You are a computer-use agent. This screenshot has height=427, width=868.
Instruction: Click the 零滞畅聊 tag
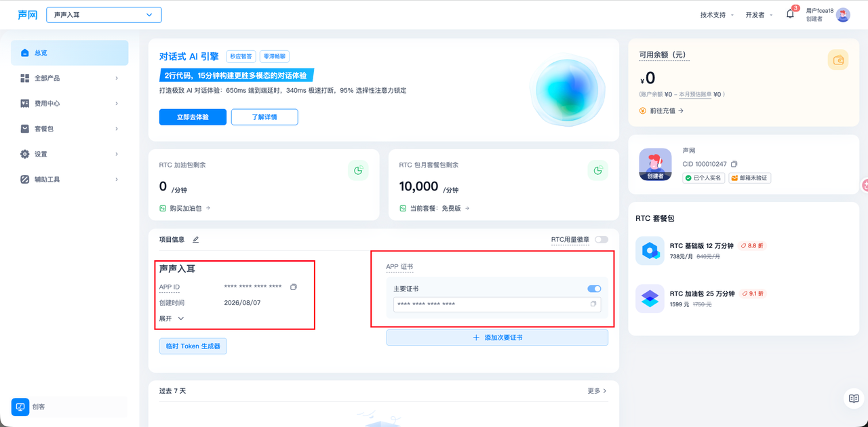(275, 57)
